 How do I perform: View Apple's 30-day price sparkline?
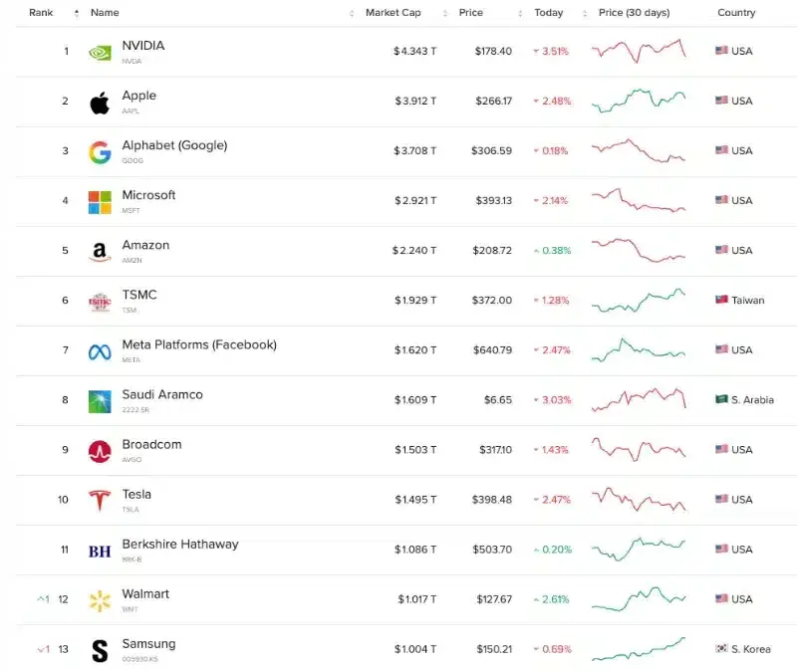(x=639, y=101)
